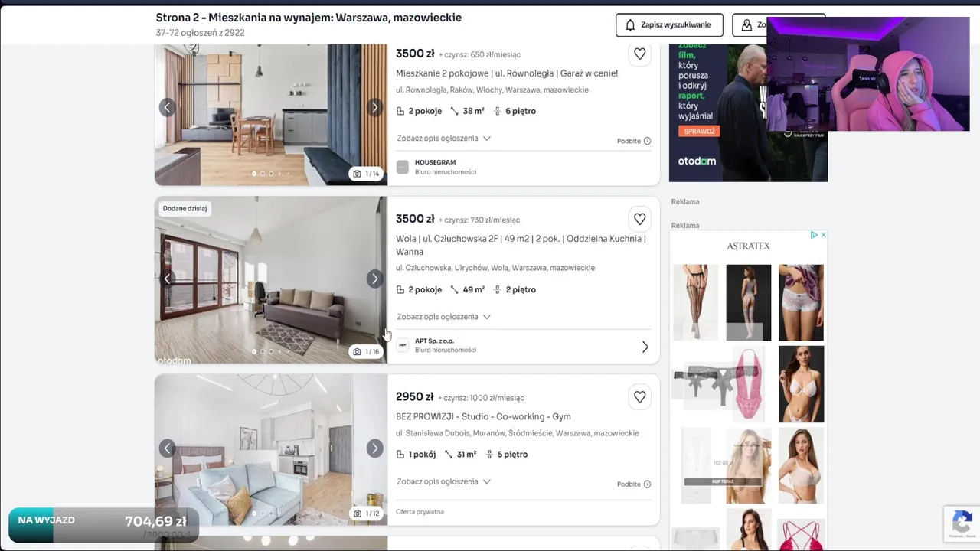
Task: Click APT Sp. z o.o. logo
Action: click(x=402, y=345)
